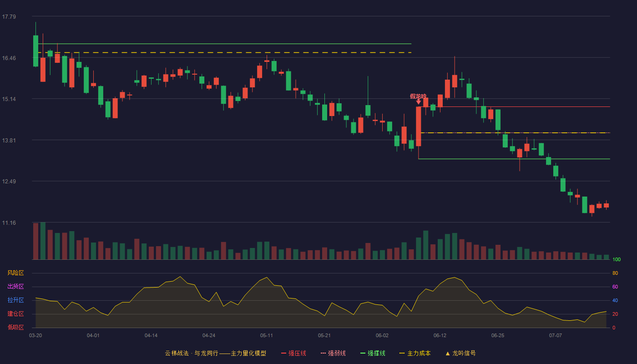The height and width of the screenshot is (364, 637).
Task: Click the 04-14 date label
Action: click(151, 335)
